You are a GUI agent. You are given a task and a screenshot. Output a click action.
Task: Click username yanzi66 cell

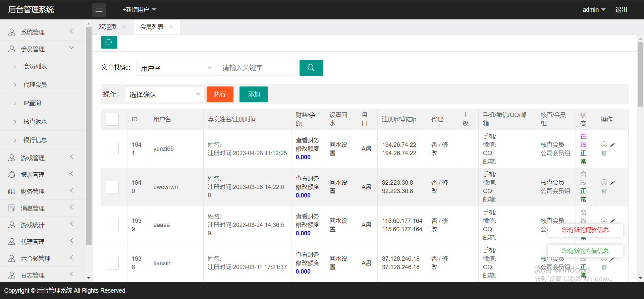164,149
